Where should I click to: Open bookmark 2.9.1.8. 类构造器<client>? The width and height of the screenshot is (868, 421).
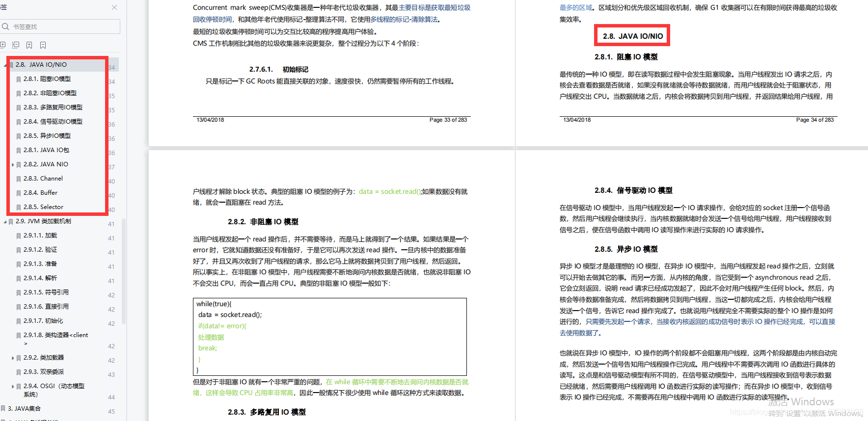point(56,339)
